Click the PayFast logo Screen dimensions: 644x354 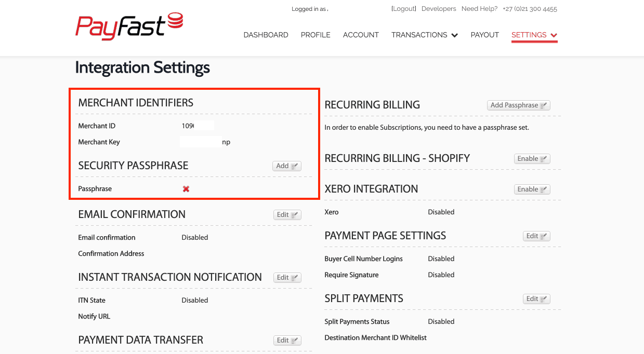129,28
